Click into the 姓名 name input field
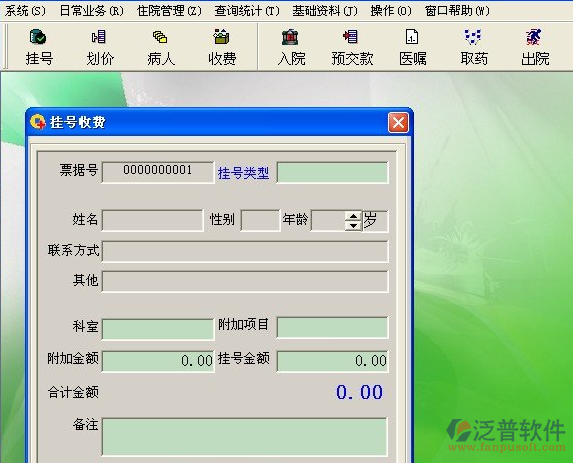This screenshot has height=463, width=576. (152, 220)
